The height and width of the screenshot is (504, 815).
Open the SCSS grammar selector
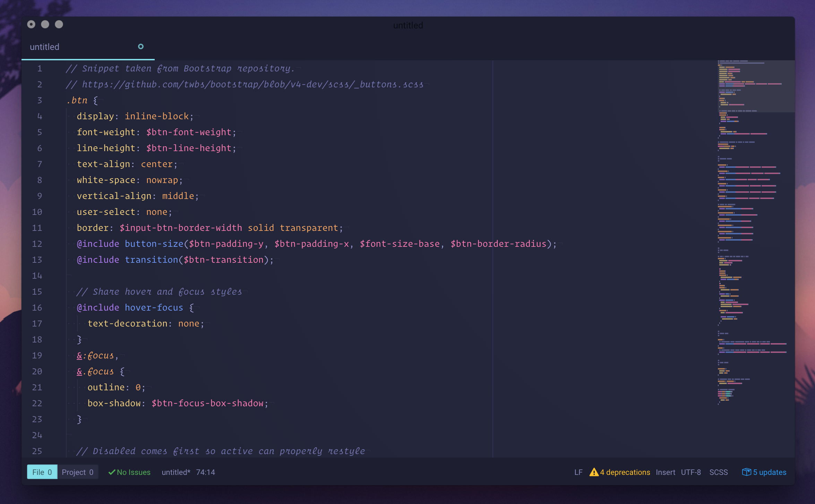click(718, 472)
